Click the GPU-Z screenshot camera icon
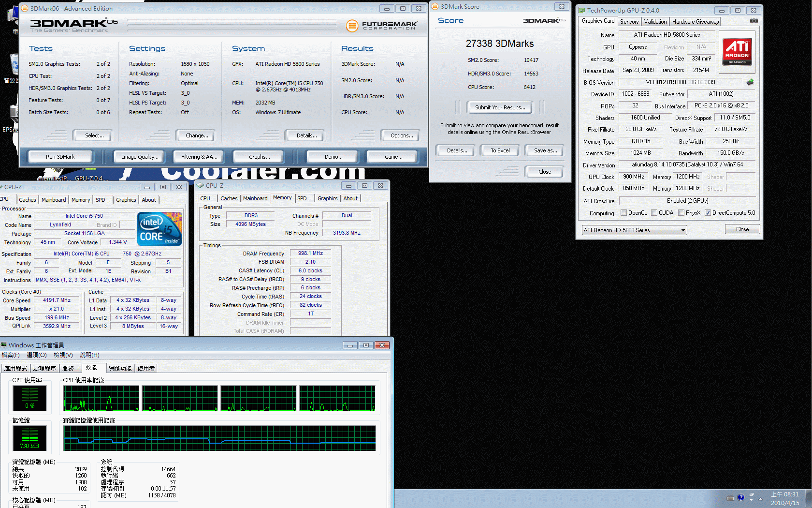This screenshot has width=812, height=508. tap(754, 21)
